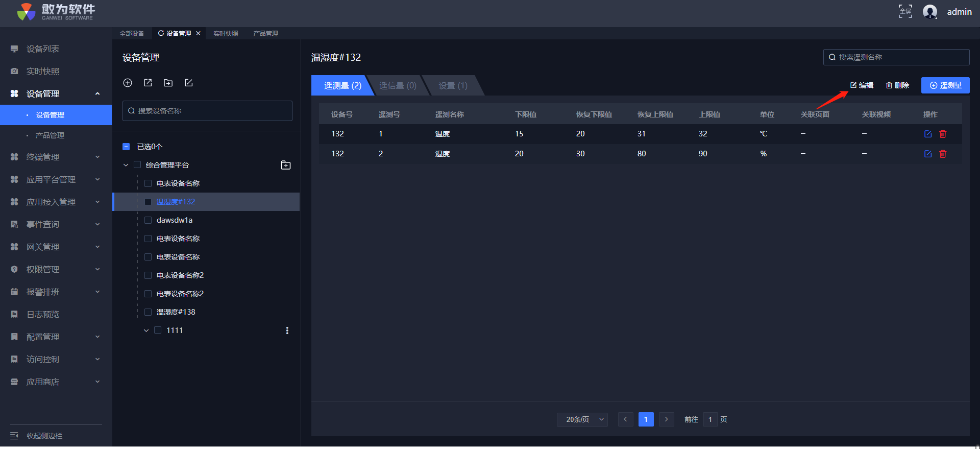Image resolution: width=980 pixels, height=449 pixels.
Task: Click the 敢为软件 logo
Action: pos(56,12)
